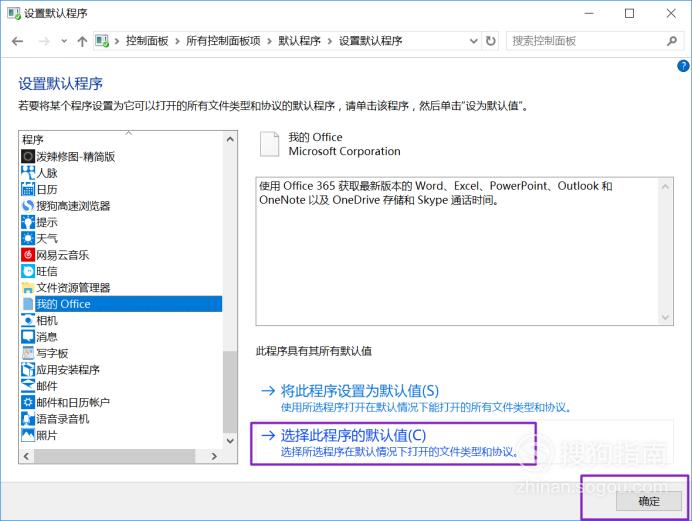Click 选择此程序的默认值(C) link
Image resolution: width=692 pixels, height=521 pixels.
click(x=353, y=435)
